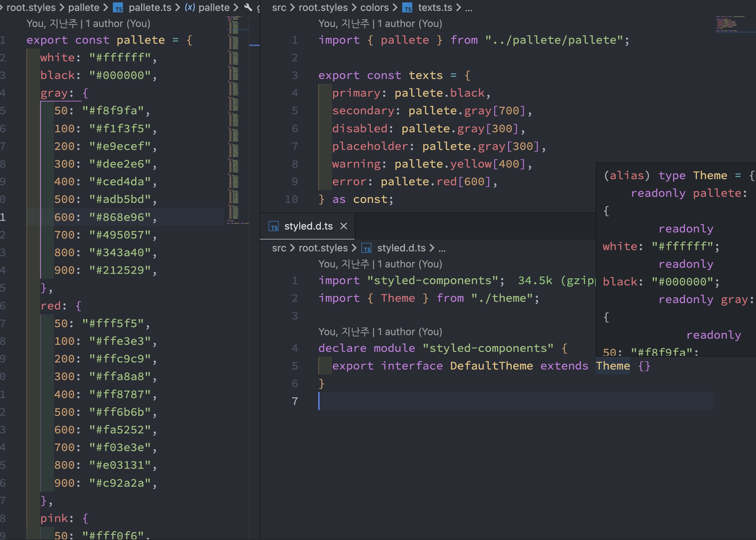
Task: Click the TS icon in styled.d.ts breadcrumb
Action: point(366,248)
